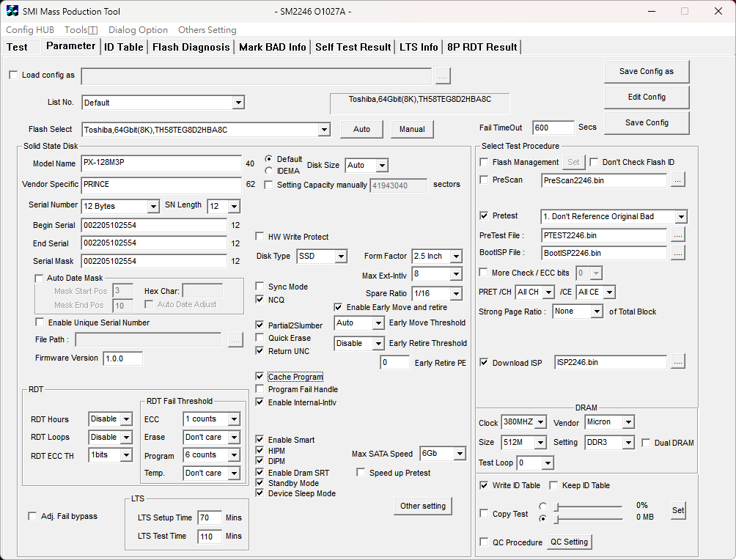Open browse button next to PreScan2246.bin
This screenshot has width=736, height=560.
click(x=678, y=180)
